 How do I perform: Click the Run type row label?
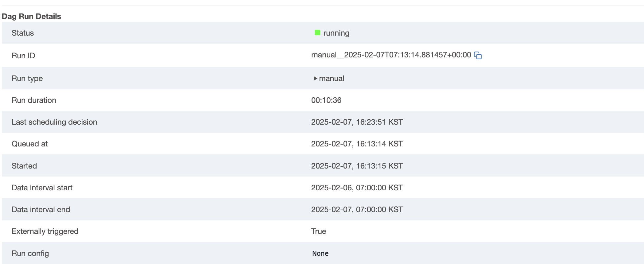[27, 79]
